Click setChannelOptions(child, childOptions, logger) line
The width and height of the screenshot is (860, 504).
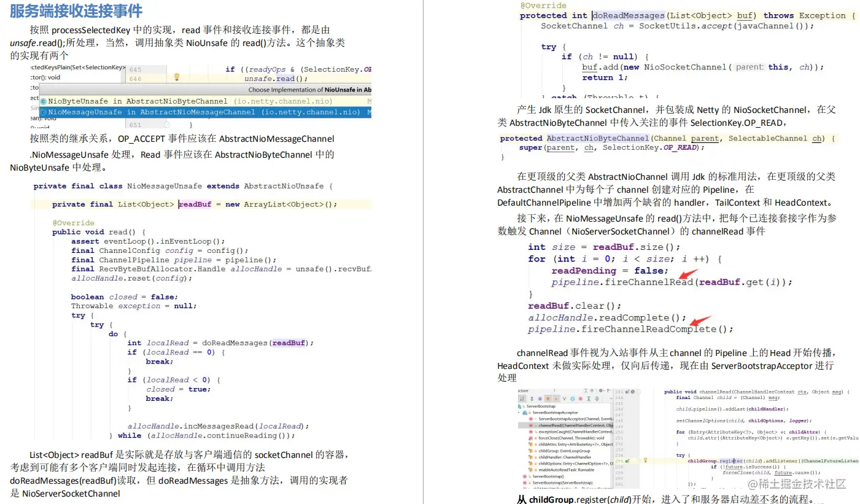pos(744,421)
